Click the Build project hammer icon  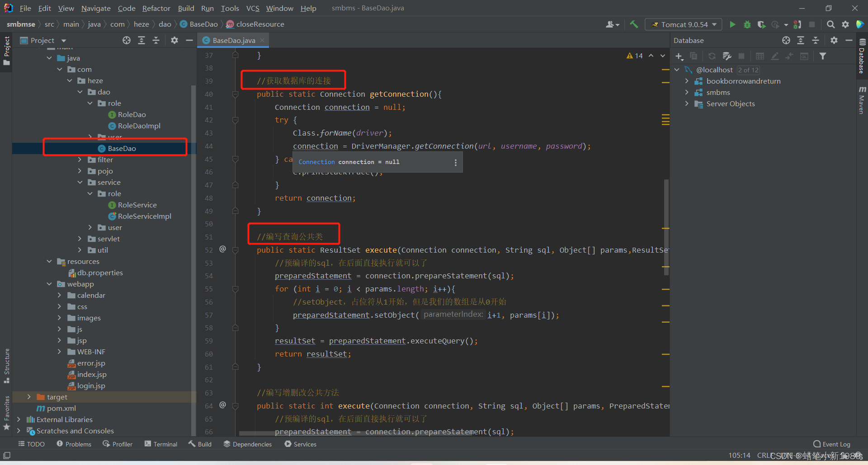coord(634,24)
